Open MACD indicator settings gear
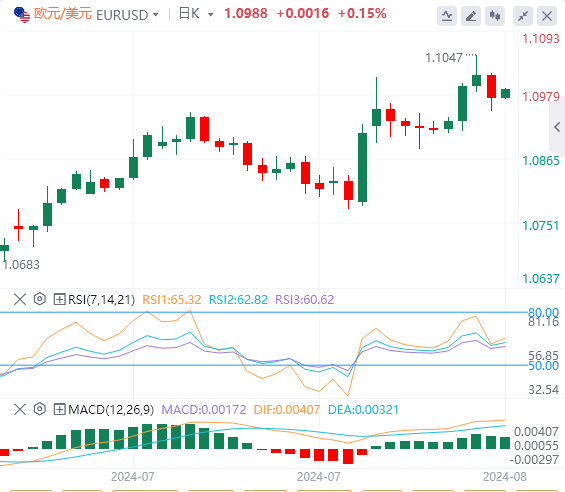Image resolution: width=565 pixels, height=492 pixels. (40, 409)
